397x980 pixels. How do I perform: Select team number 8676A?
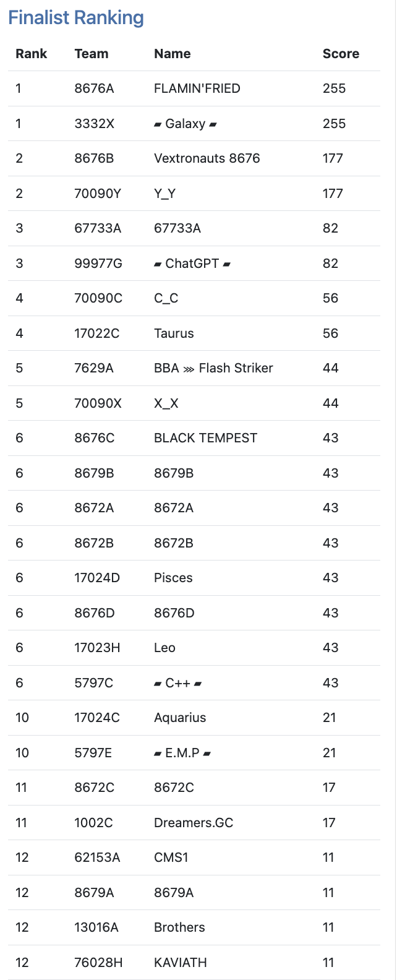[94, 88]
